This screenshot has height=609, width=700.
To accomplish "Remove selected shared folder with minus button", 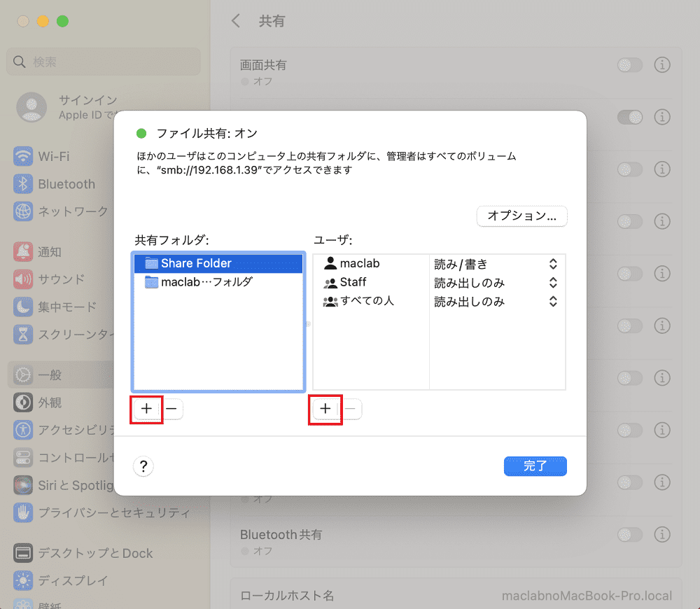I will 171,409.
